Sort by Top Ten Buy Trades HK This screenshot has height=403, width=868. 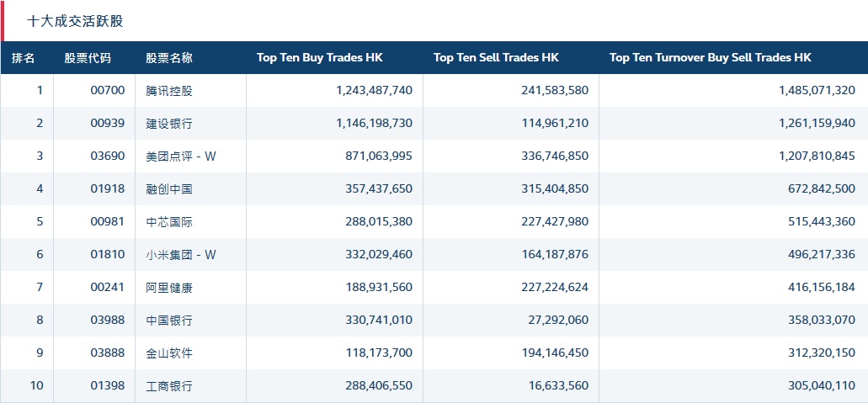point(319,58)
